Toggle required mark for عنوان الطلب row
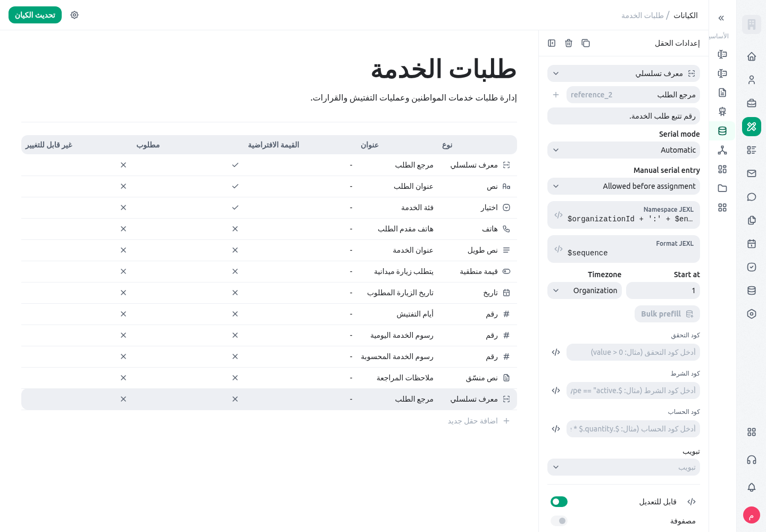The width and height of the screenshot is (766, 532). tap(235, 186)
